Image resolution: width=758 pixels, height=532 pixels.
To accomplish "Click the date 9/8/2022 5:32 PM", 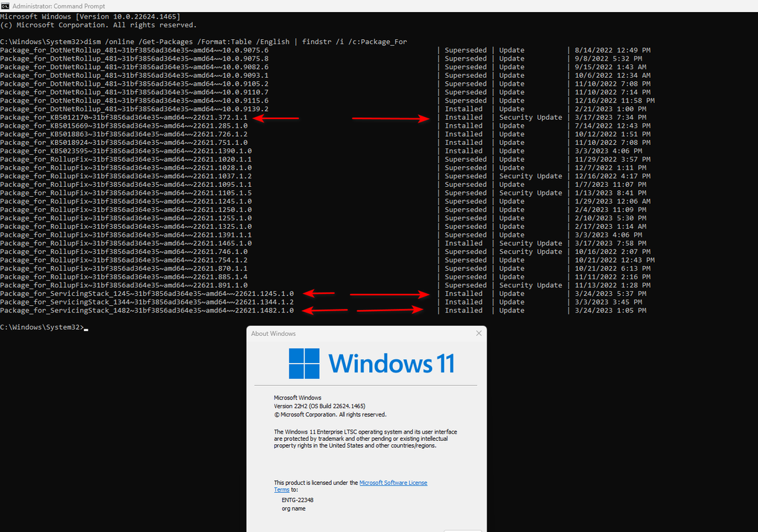I will (x=608, y=59).
